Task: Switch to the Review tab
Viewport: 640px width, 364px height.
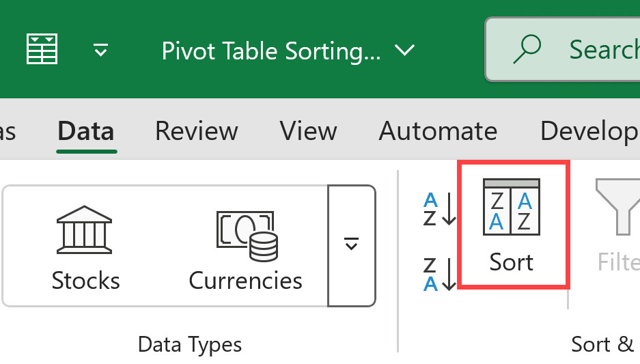Action: point(197,130)
